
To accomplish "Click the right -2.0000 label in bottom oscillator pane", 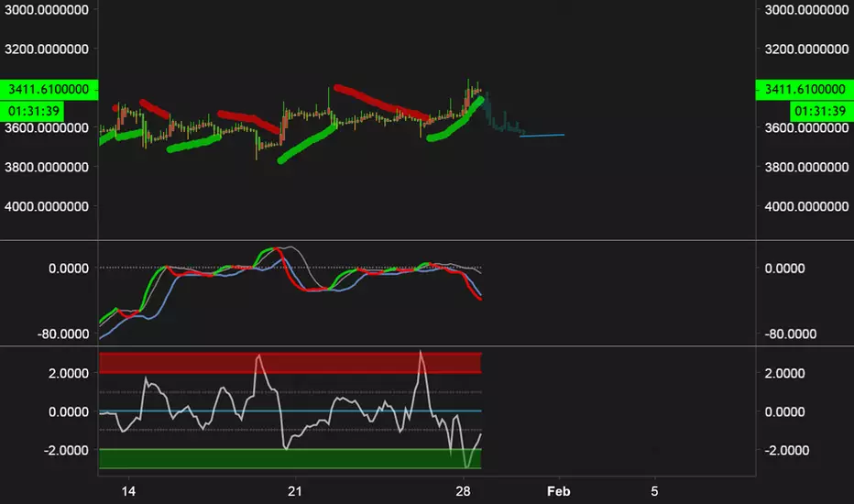I will (787, 450).
